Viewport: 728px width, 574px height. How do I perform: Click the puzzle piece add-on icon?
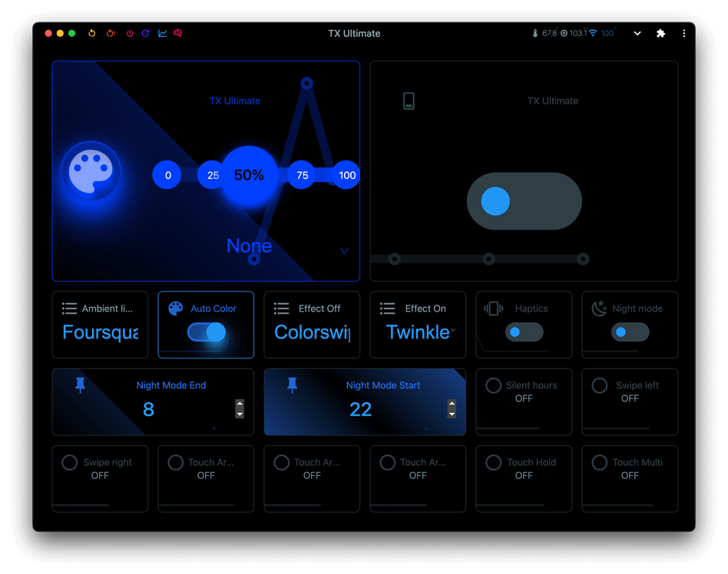pos(661,33)
